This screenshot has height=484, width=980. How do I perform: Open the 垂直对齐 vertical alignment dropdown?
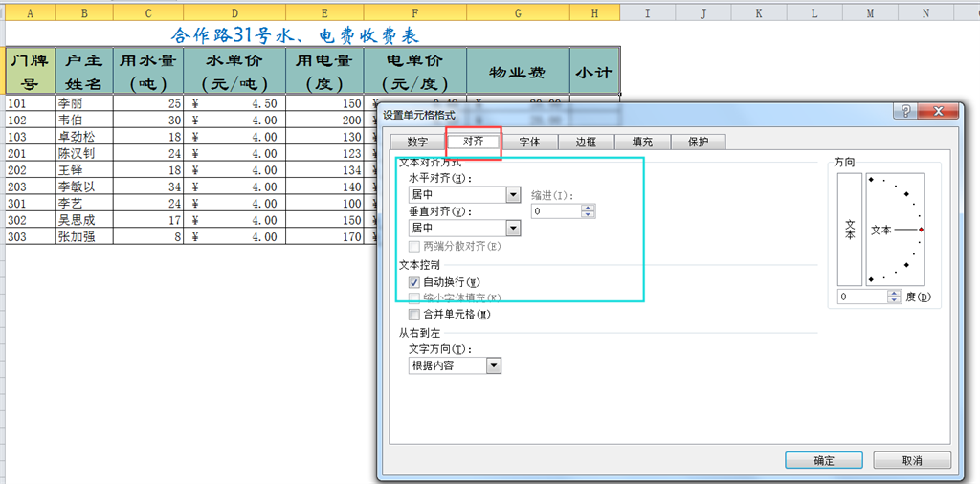click(513, 228)
